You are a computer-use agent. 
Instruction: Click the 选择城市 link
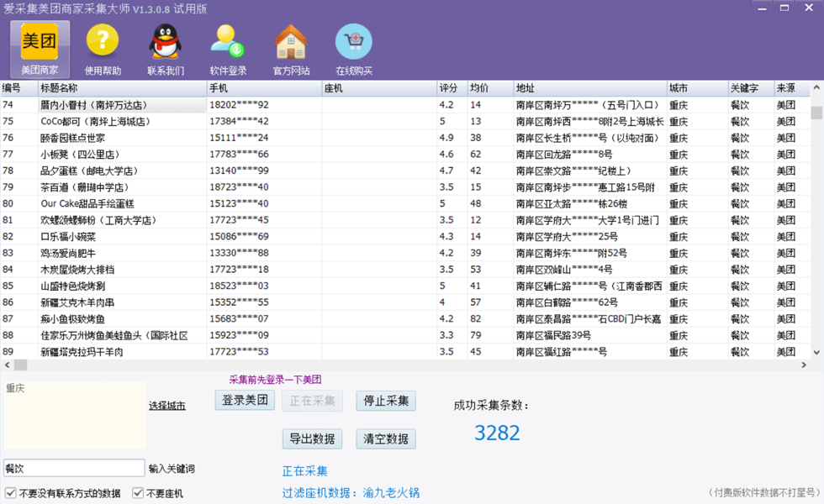[x=167, y=405]
